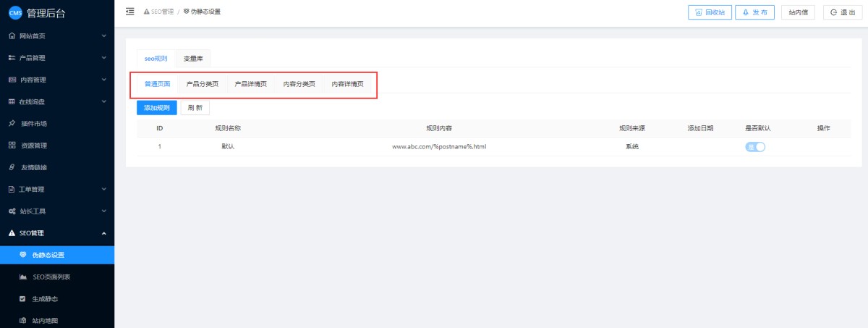Switch to the 变量库 tab

coord(193,58)
